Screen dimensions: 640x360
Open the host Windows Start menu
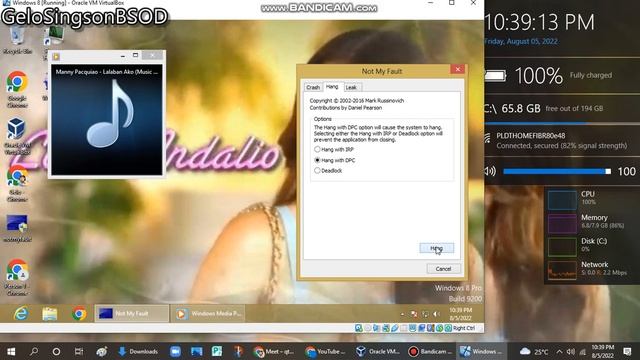click(11, 351)
